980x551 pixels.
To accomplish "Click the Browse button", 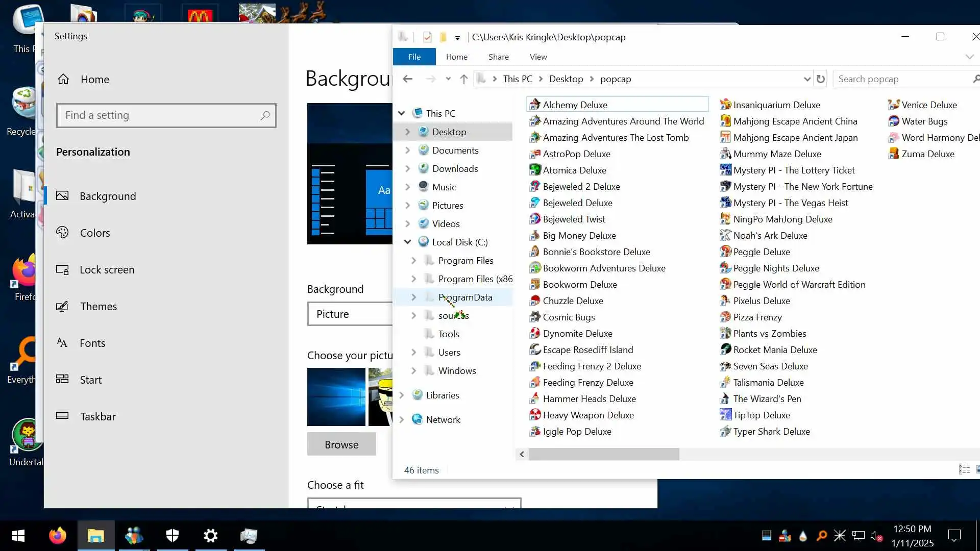I will pos(341,444).
